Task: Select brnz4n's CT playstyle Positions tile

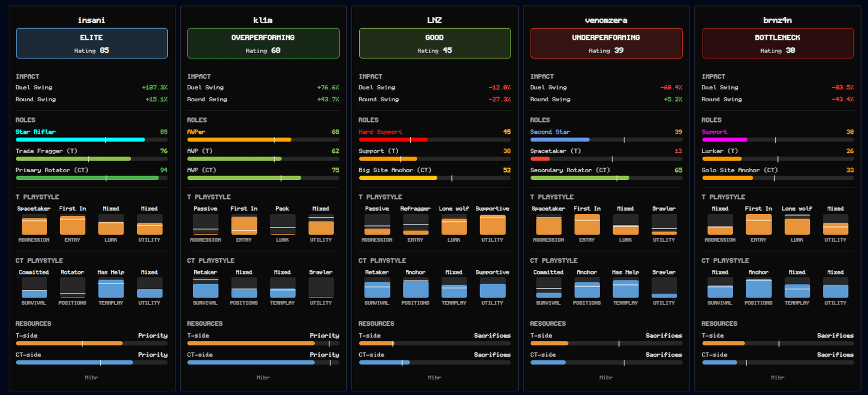Action: [x=758, y=288]
